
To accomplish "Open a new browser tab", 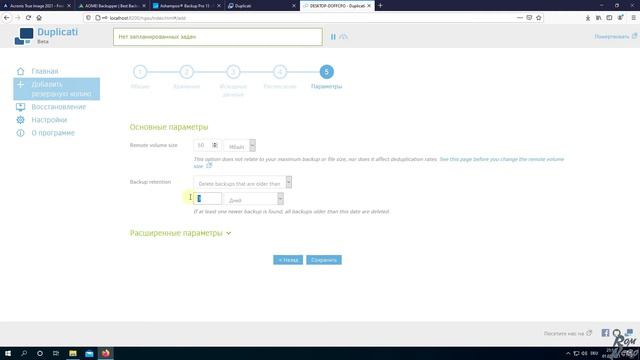I will [x=380, y=6].
